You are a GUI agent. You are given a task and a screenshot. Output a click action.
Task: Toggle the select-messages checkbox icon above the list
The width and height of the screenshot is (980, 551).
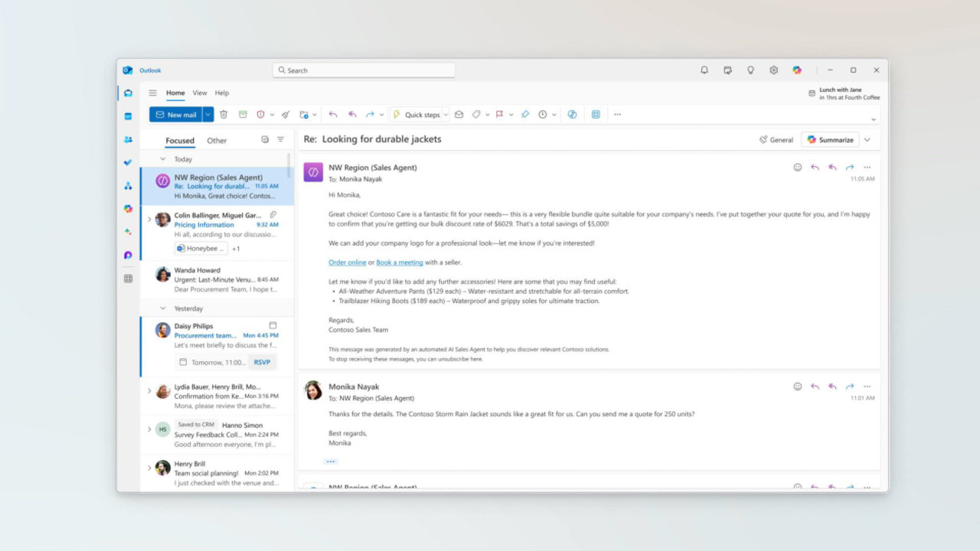coord(265,140)
